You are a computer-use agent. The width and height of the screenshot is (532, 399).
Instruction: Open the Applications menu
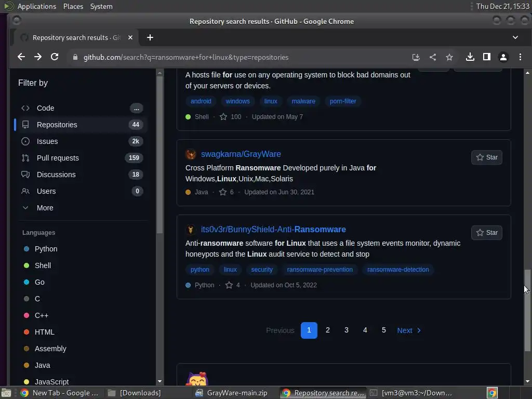37,6
